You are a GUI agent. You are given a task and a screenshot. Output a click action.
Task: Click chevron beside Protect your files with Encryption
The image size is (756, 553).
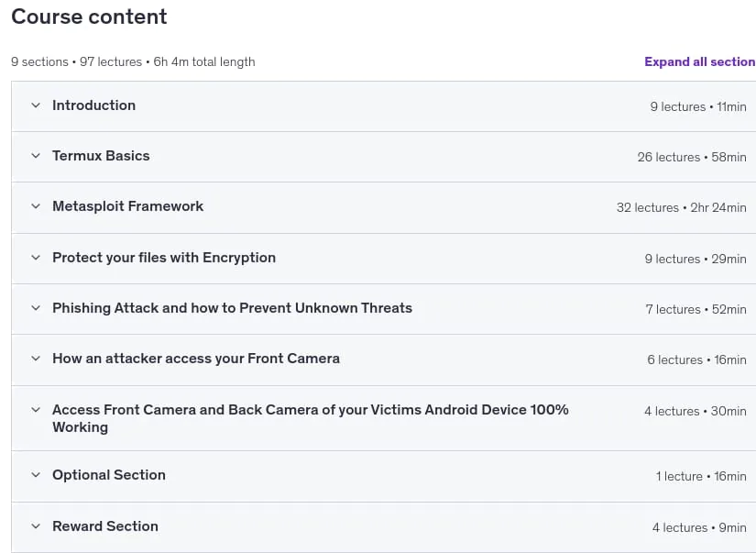[36, 258]
